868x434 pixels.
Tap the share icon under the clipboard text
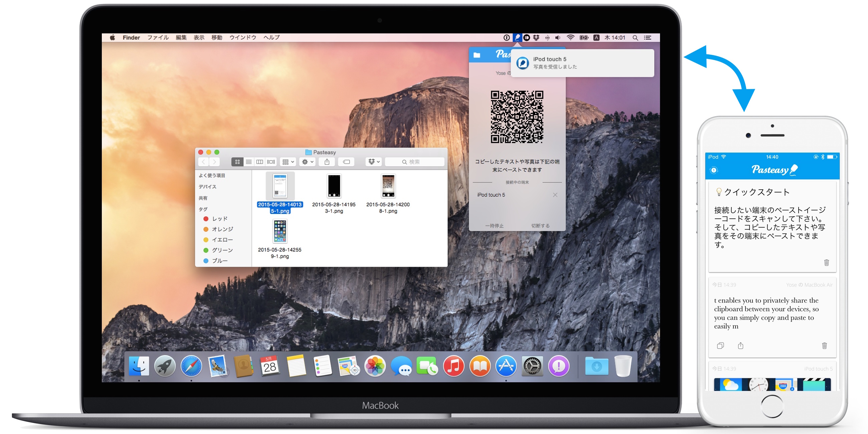740,346
